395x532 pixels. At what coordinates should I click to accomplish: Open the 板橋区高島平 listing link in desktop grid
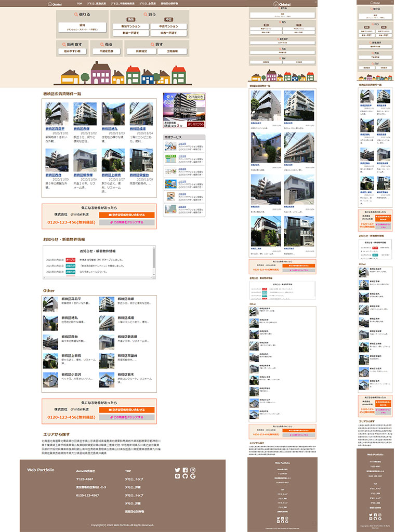(x=55, y=128)
